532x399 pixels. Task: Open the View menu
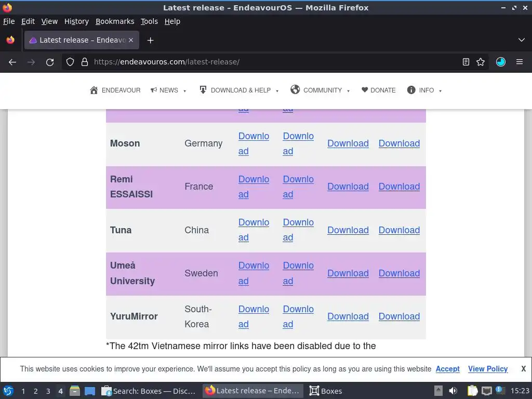pyautogui.click(x=49, y=21)
